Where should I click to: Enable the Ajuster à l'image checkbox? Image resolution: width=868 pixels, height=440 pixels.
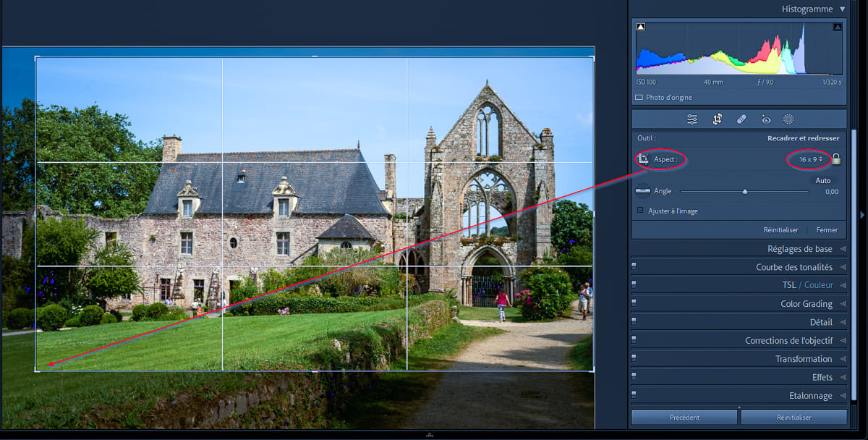point(640,211)
